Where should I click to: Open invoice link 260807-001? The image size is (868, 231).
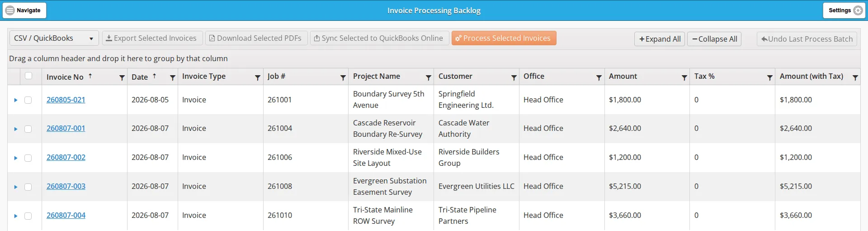coord(66,128)
